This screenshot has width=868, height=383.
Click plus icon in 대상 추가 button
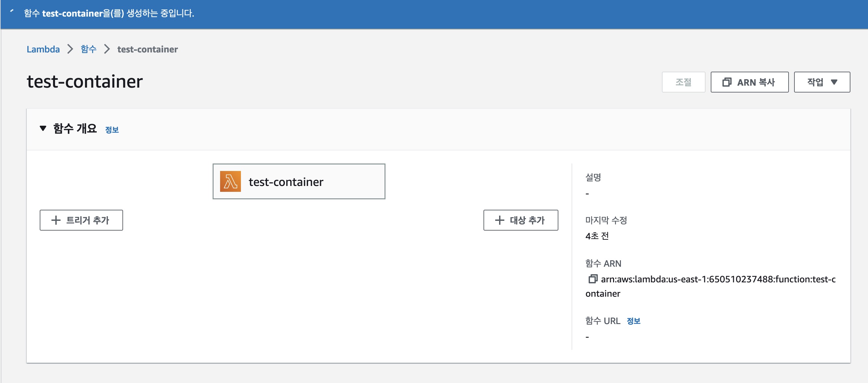pos(499,220)
